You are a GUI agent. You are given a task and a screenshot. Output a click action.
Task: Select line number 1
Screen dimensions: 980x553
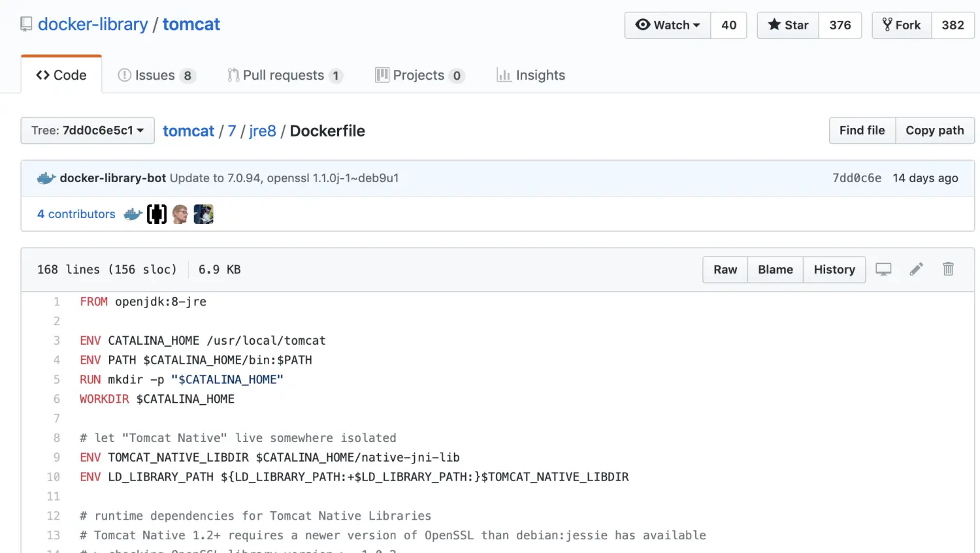(57, 302)
